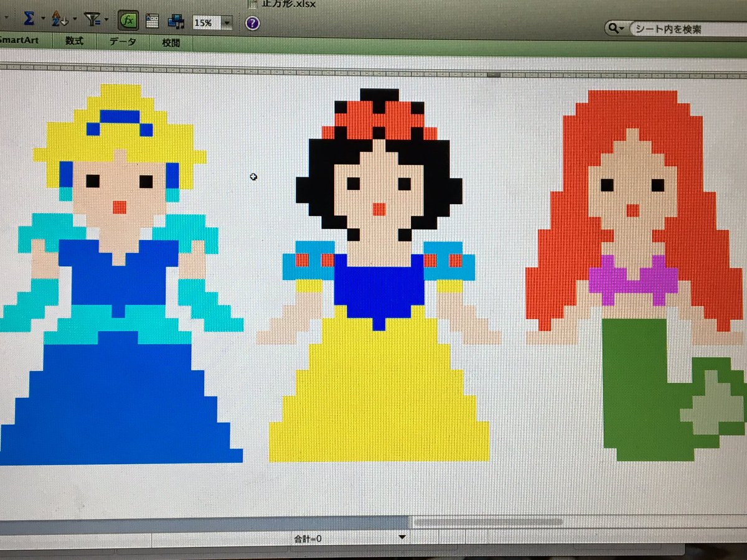
Task: Click the 正方形.xlsx title document icon
Action: click(252, 3)
